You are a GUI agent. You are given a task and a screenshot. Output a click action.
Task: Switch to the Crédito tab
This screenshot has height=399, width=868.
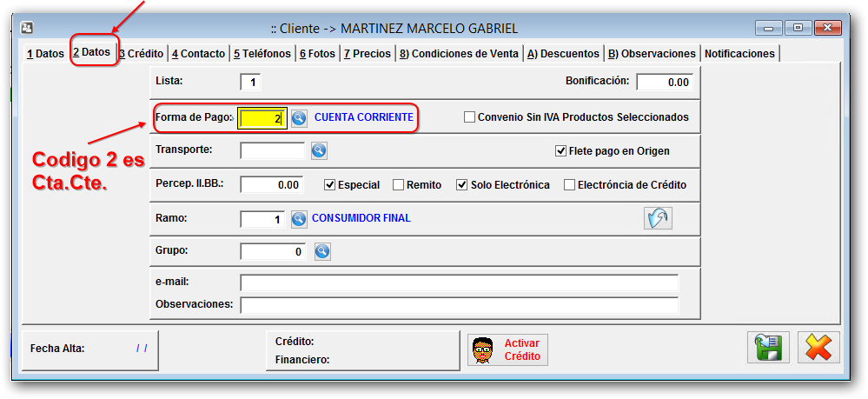(x=142, y=54)
